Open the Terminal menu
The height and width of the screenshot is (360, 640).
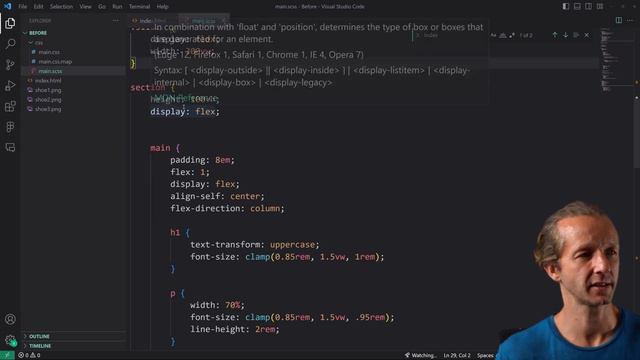tap(139, 7)
